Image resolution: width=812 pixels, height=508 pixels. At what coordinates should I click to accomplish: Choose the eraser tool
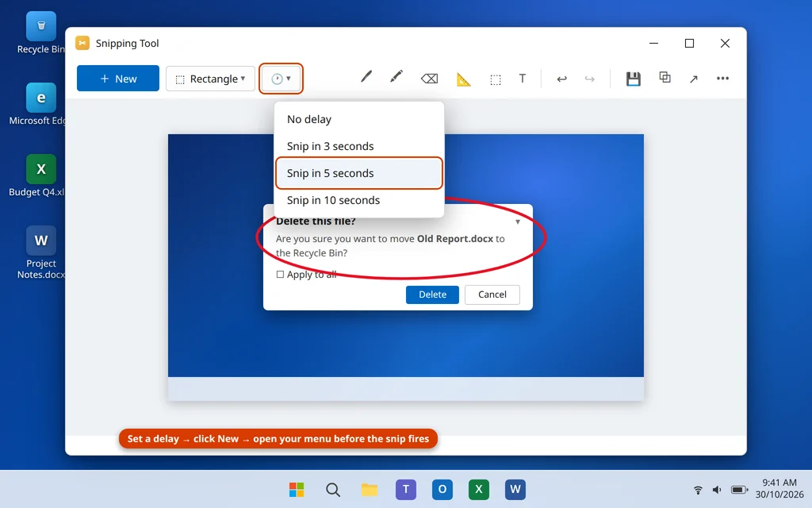429,79
